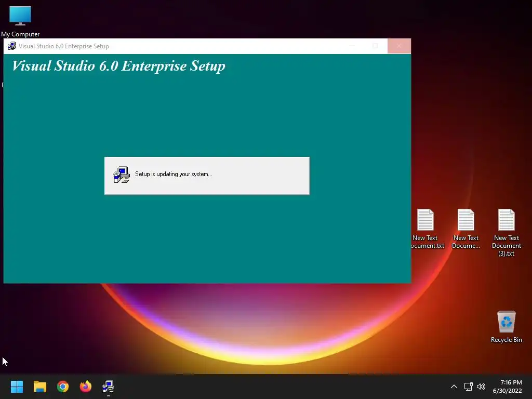Click the window title text in title bar
The image size is (532, 399).
[x=64, y=46]
